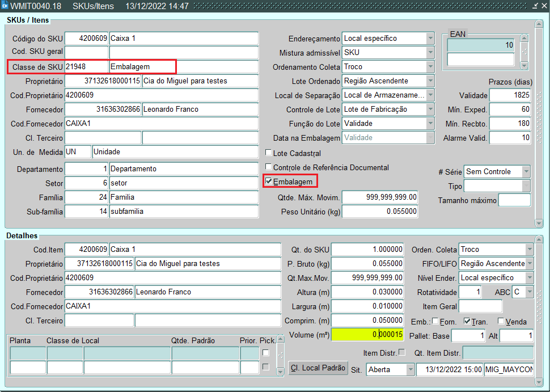Click the SKUs / Itens block scroll-up arrow
The image size is (550, 392).
539,24
